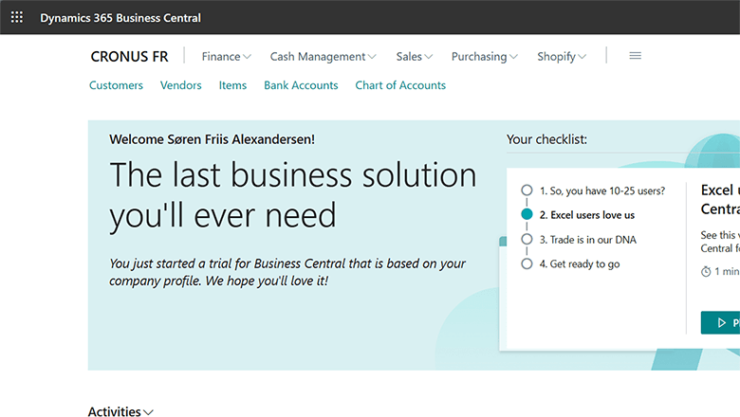This screenshot has width=740, height=417.
Task: Click the CRONUS FR company name
Action: pyautogui.click(x=129, y=57)
